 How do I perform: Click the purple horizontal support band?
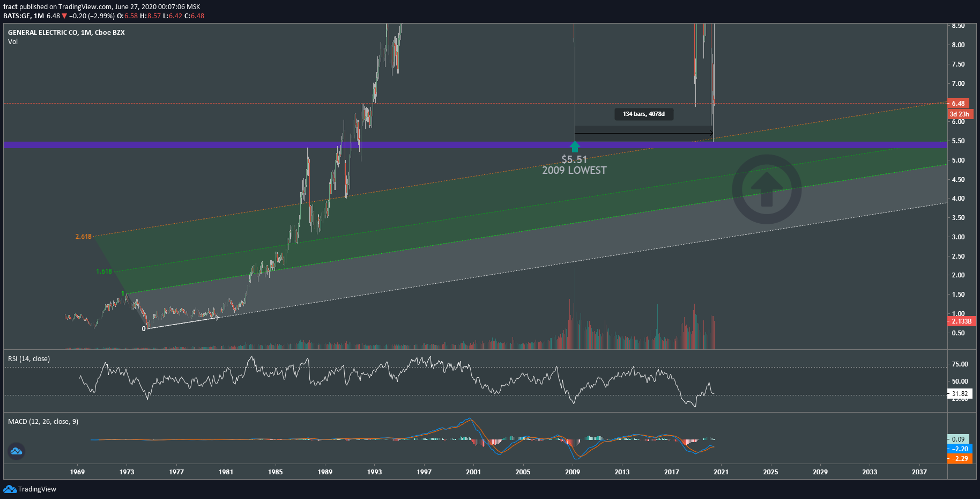point(476,144)
